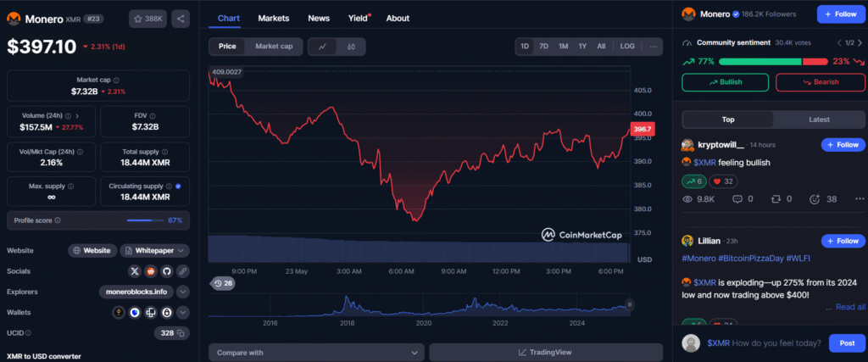Screen dimensions: 868x362
Task: Click the repost icon on kryptowill__ post
Action: tap(775, 198)
